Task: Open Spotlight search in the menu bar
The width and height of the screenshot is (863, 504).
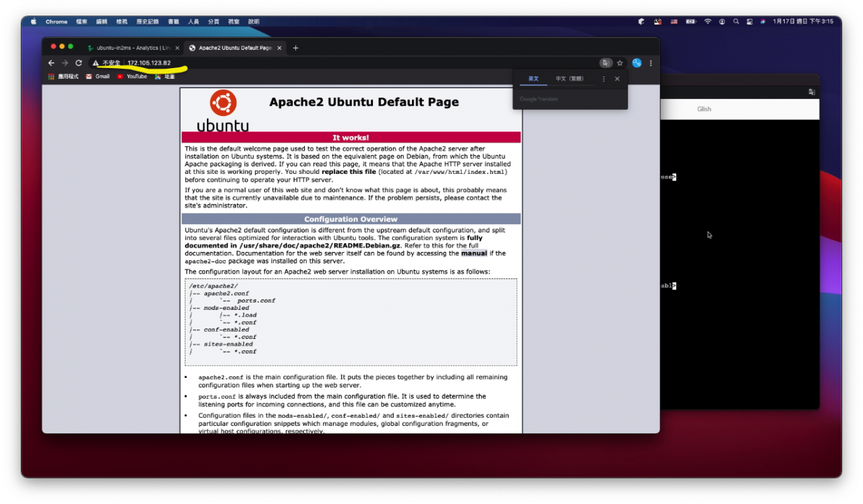Action: pyautogui.click(x=736, y=22)
